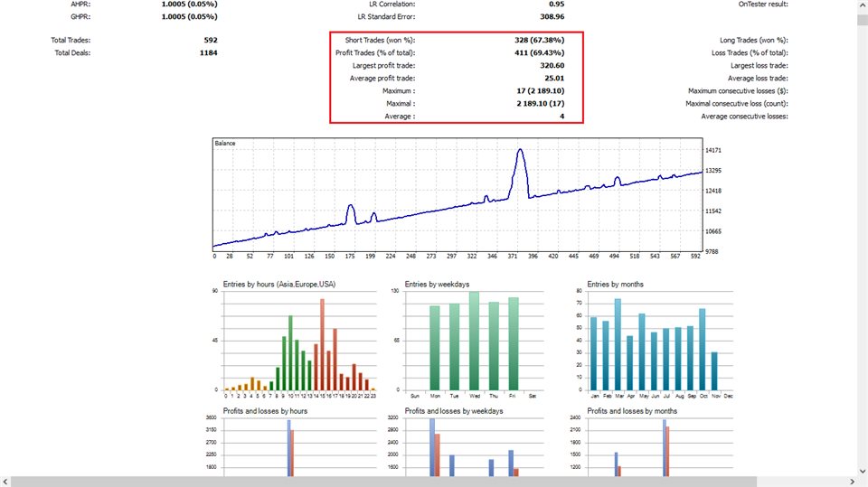Select the 'OnTester result:' label
Image resolution: width=868 pixels, height=487 pixels.
pos(763,4)
